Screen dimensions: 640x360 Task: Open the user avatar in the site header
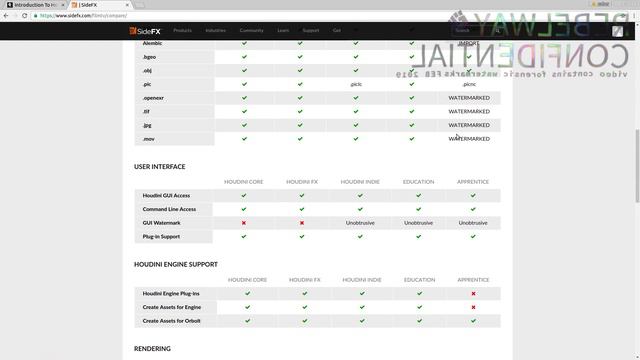pos(617,31)
